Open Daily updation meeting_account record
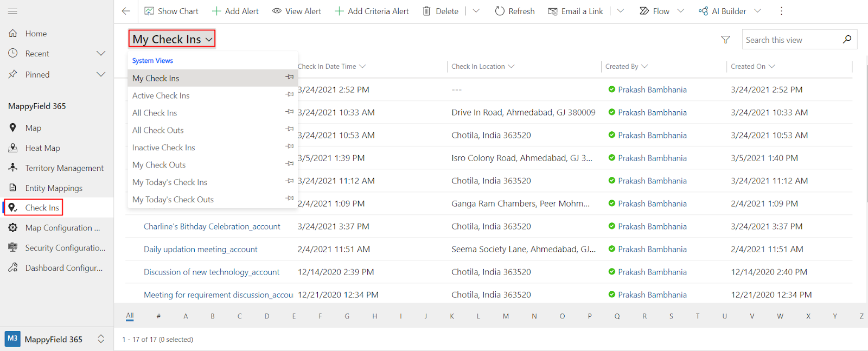The image size is (868, 351). 200,250
